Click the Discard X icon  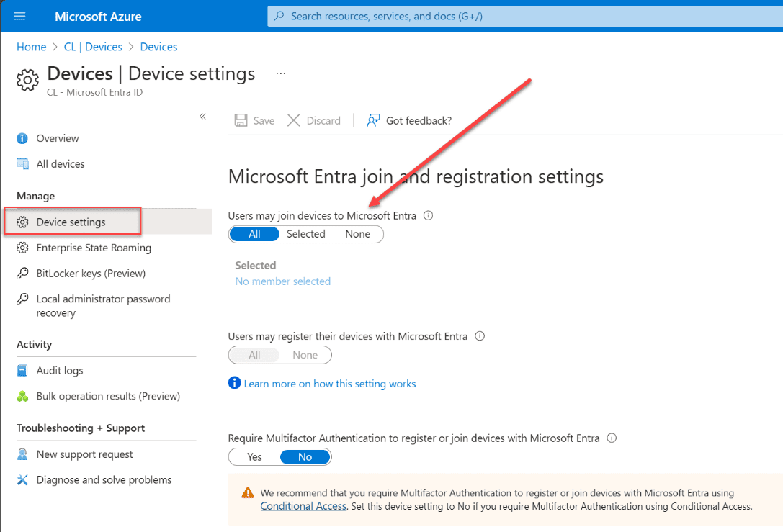[294, 120]
